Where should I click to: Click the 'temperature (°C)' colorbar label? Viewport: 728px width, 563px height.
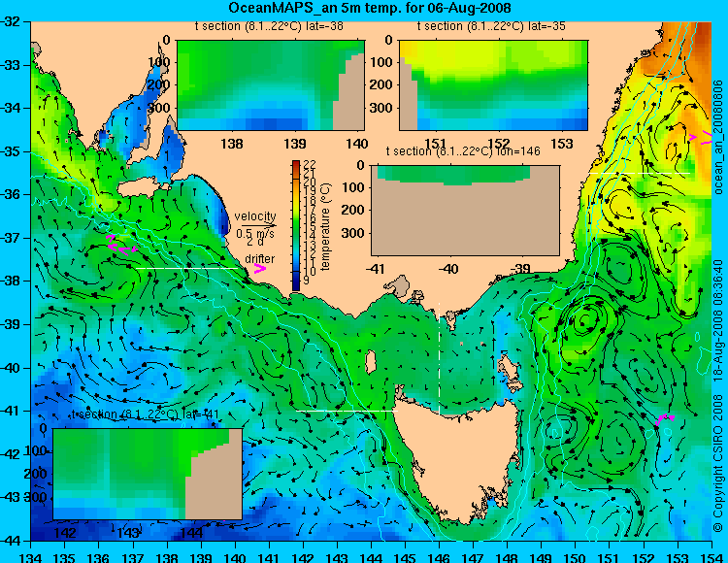(325, 226)
